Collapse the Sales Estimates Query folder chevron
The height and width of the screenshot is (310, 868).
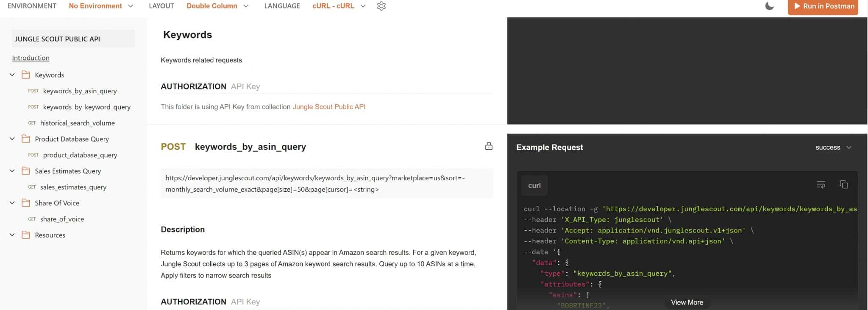(x=12, y=171)
